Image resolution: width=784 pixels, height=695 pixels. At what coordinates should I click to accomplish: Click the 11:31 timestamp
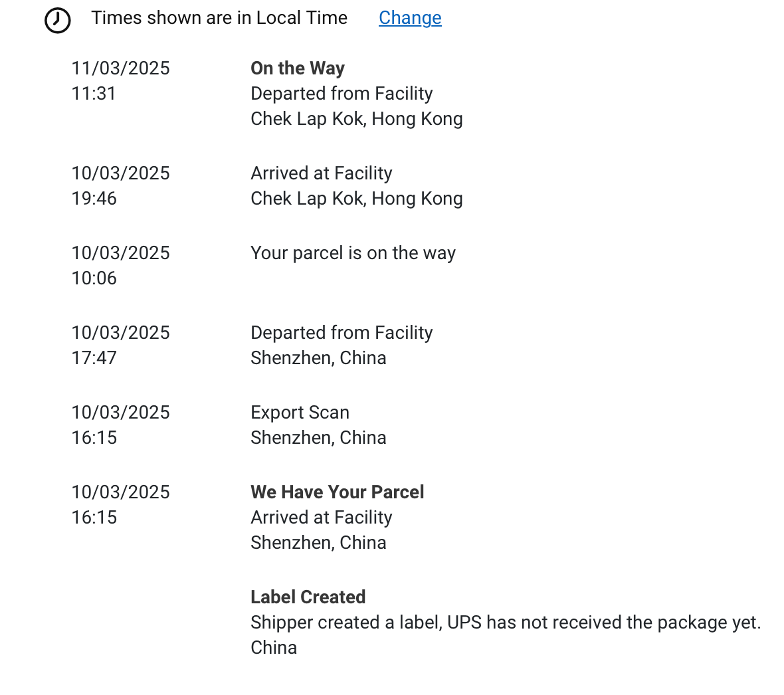(x=94, y=94)
